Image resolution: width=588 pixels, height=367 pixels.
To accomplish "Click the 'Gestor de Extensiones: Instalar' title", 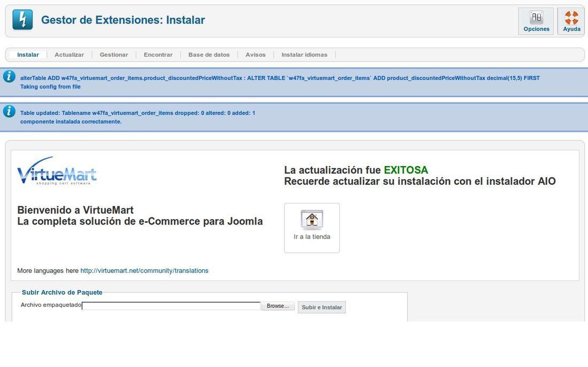I will (x=123, y=20).
